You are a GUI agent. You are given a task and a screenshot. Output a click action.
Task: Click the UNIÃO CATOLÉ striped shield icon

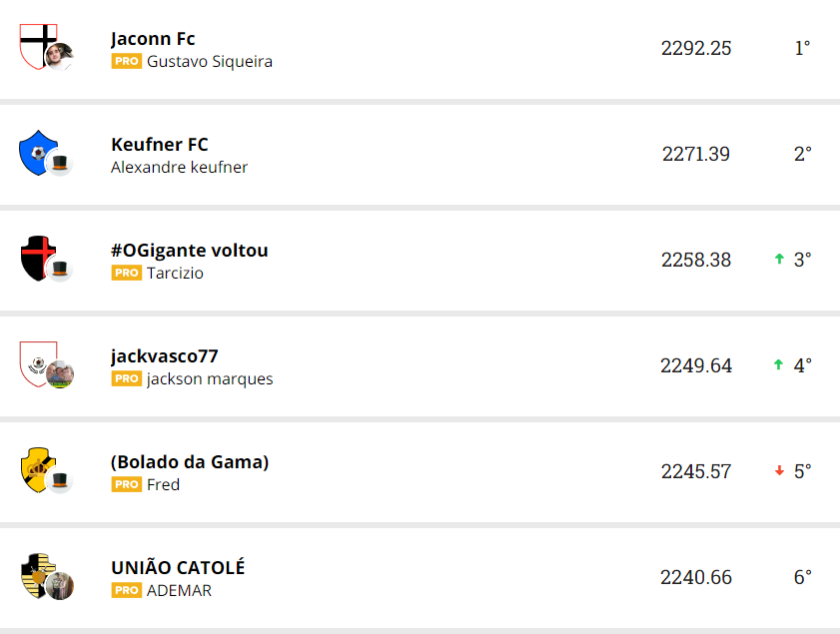pyautogui.click(x=37, y=574)
